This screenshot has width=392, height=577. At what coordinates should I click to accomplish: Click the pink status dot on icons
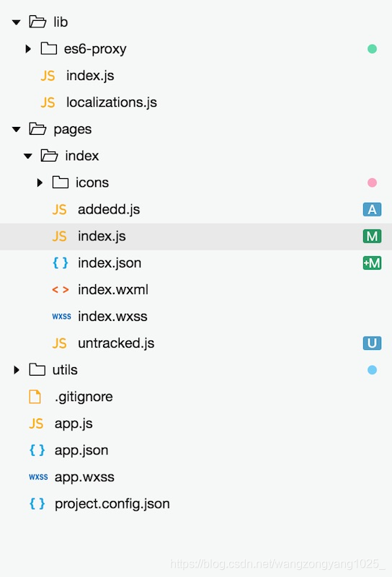coord(372,182)
